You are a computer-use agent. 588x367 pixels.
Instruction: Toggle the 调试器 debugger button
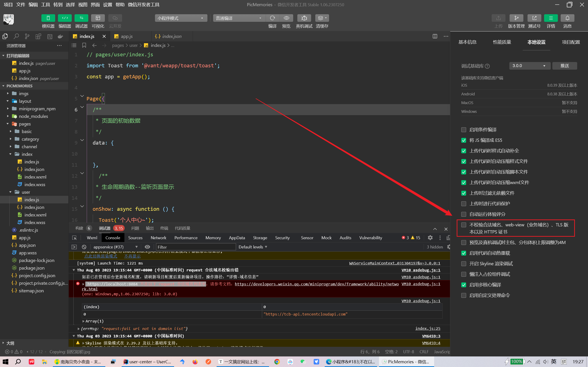coord(81,18)
